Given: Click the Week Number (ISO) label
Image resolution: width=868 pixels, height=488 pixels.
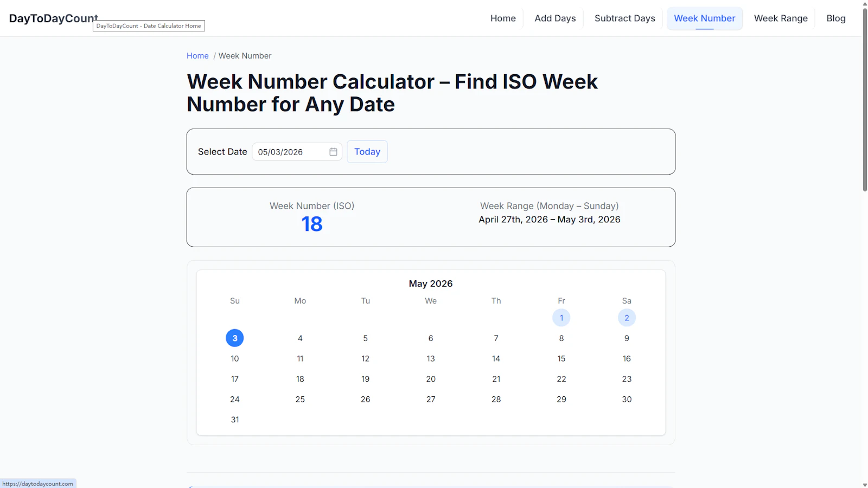Looking at the screenshot, I should coord(312,206).
